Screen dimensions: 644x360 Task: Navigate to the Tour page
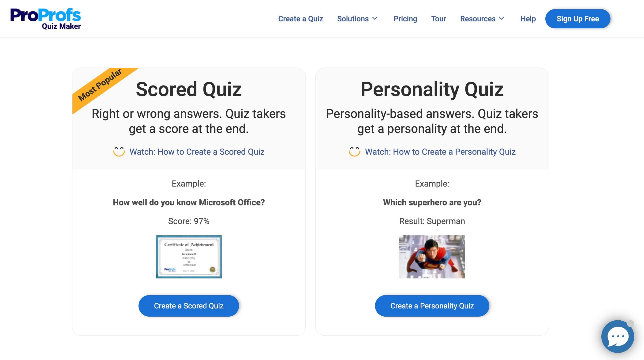coord(438,19)
